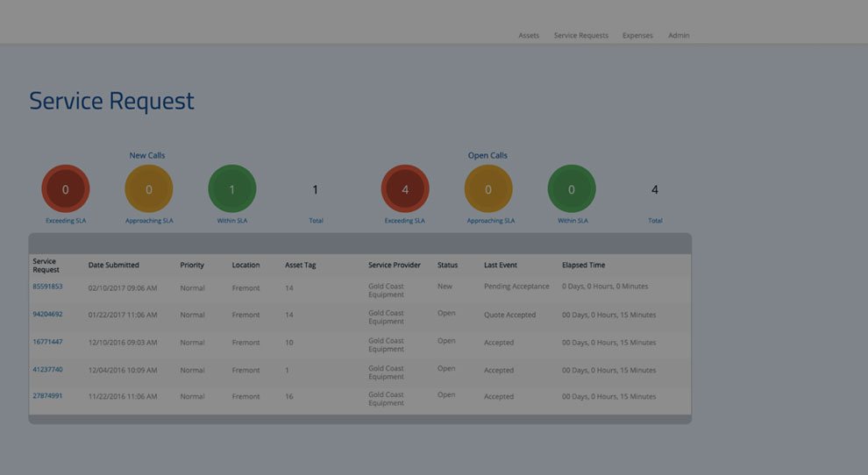This screenshot has width=868, height=475.
Task: Click the date 12/10/2016 09:03 AM
Action: coord(123,343)
